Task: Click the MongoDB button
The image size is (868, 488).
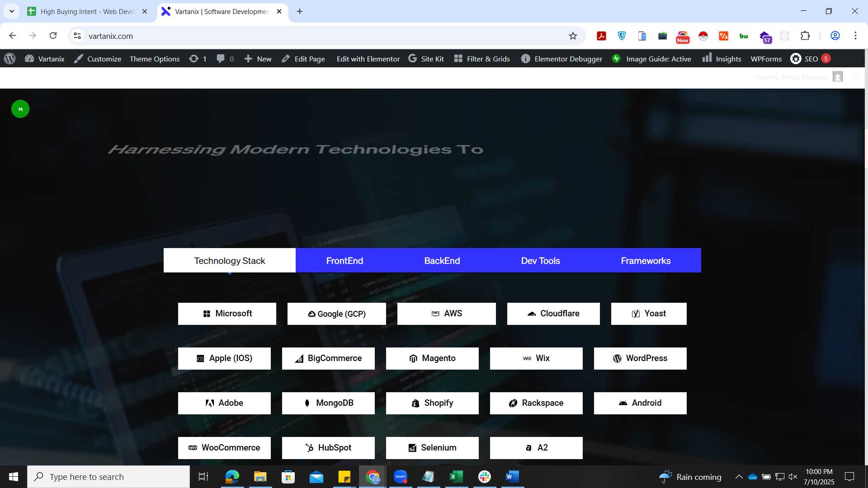Action: 328,403
